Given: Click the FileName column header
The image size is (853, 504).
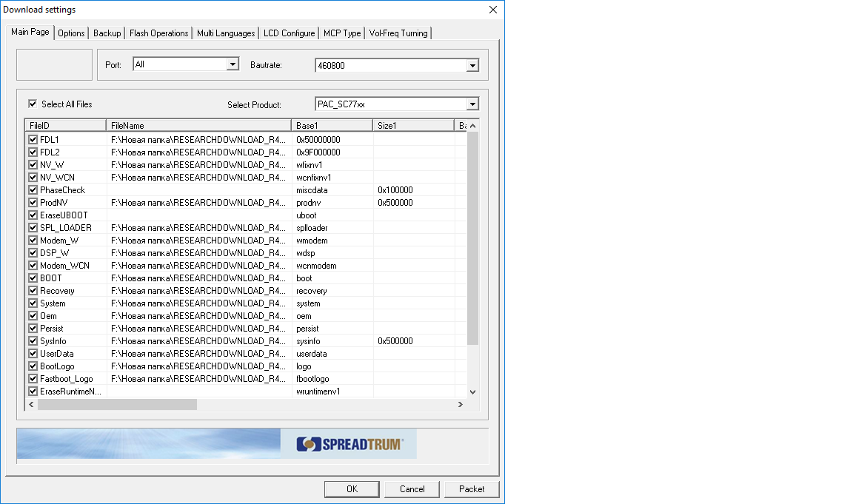Looking at the screenshot, I should pos(198,126).
